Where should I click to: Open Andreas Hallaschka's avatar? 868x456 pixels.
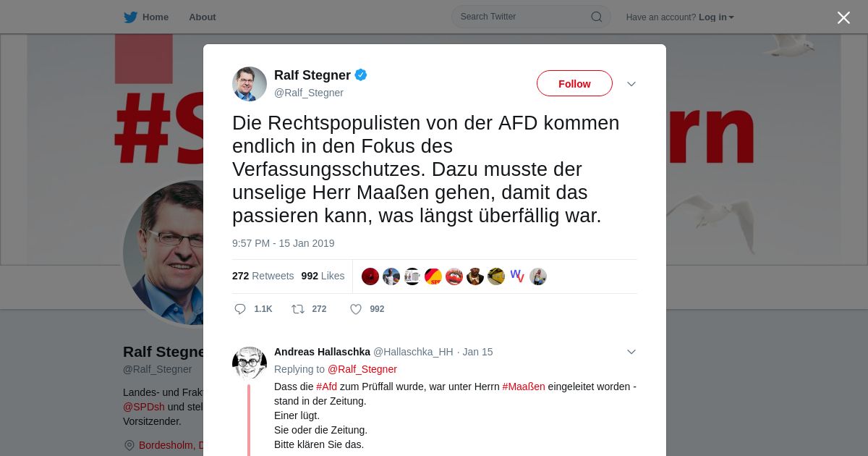click(x=250, y=363)
